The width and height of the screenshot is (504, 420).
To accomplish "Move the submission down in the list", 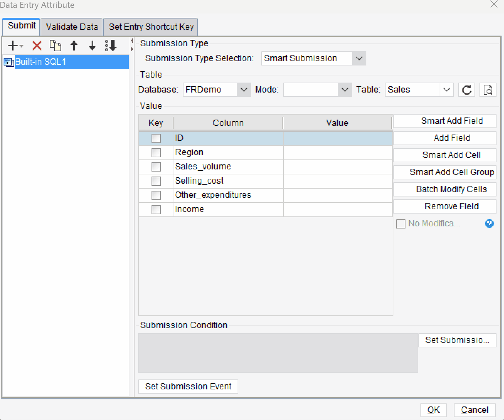I will pyautogui.click(x=92, y=46).
